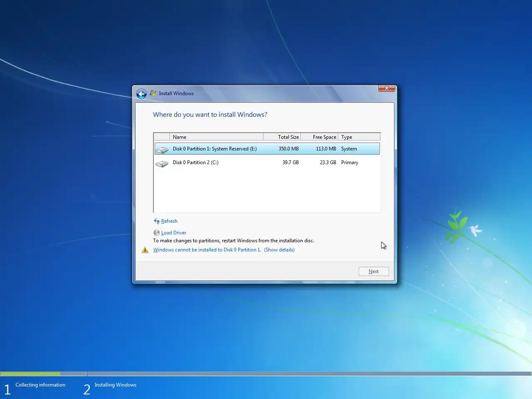
Task: Click 'Installing Windows' step label
Action: click(116, 385)
